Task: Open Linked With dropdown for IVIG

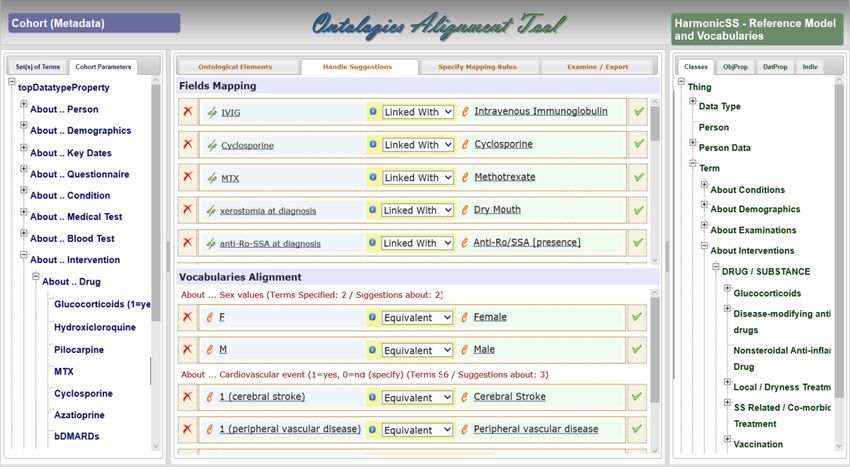Action: (418, 112)
